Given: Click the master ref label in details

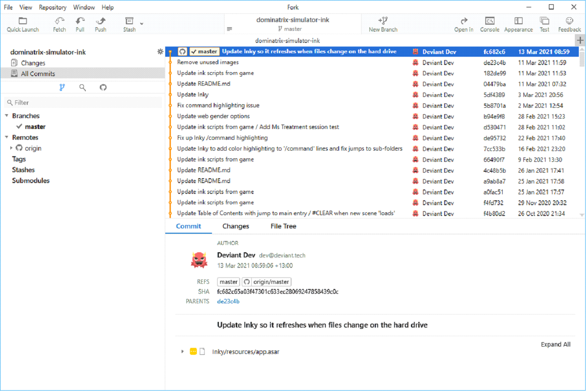Looking at the screenshot, I should (228, 282).
